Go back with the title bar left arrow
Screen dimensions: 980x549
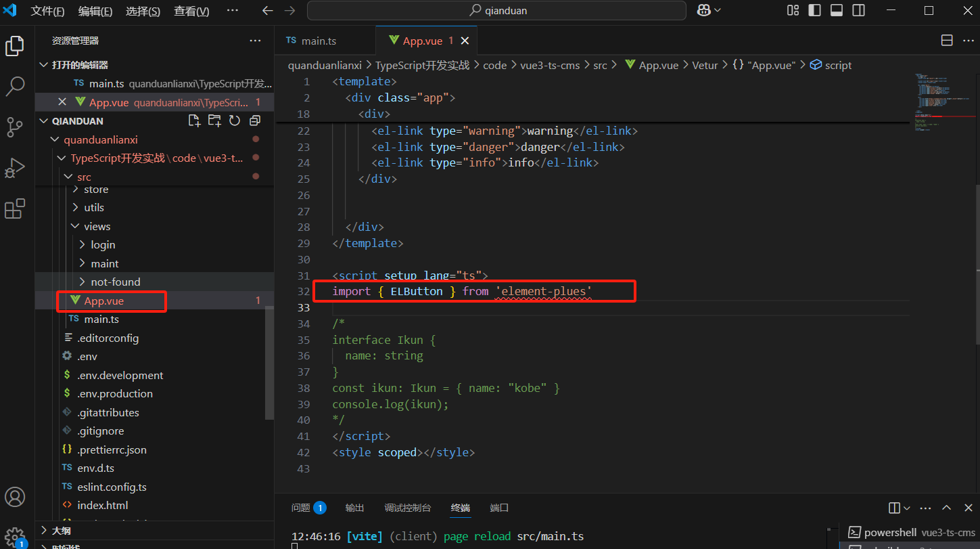pos(267,11)
